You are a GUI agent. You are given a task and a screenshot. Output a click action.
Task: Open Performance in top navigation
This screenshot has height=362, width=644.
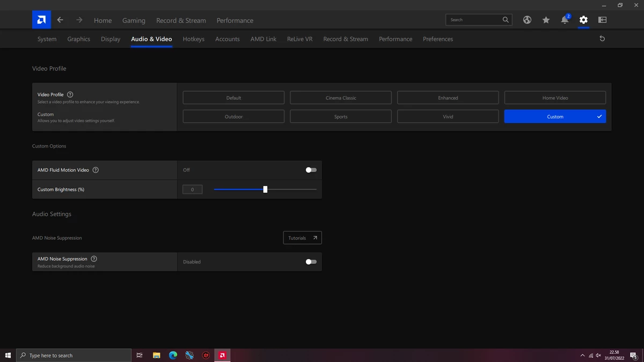click(235, 20)
